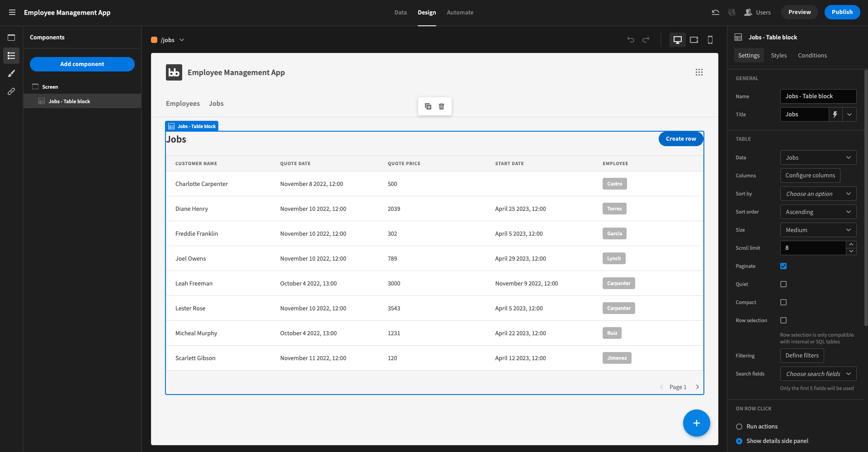Image resolution: width=868 pixels, height=452 pixels.
Task: Undo the last canvas change
Action: [631, 40]
